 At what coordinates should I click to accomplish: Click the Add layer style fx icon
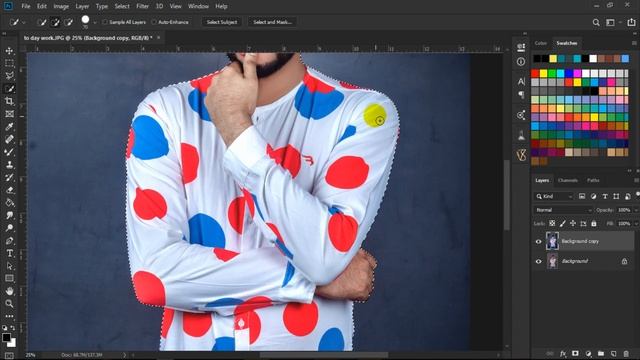(x=563, y=353)
